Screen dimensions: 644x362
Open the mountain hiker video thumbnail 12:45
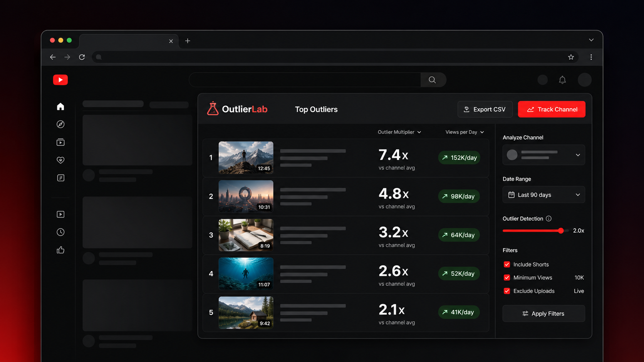(x=246, y=157)
